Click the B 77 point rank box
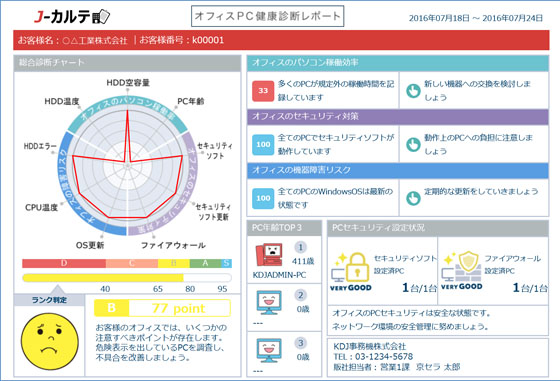Screen dimensions: 560x381 click(162, 308)
